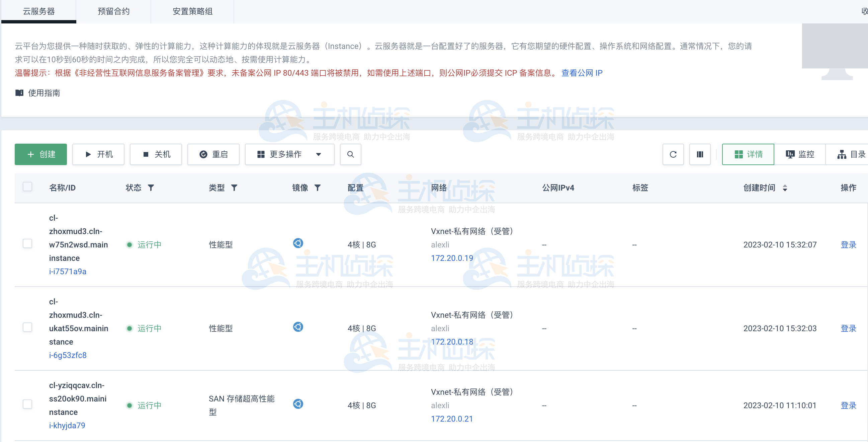Click the green 创建 button

coord(41,154)
